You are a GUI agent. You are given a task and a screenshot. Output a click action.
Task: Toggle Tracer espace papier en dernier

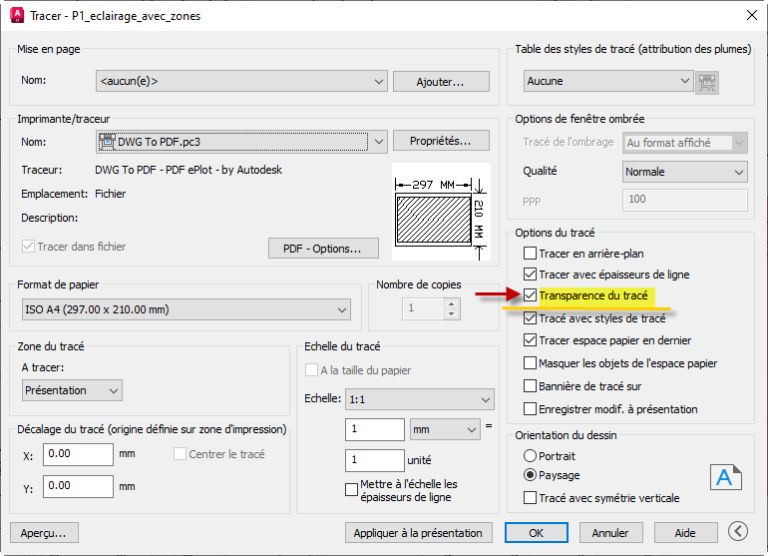coord(530,340)
